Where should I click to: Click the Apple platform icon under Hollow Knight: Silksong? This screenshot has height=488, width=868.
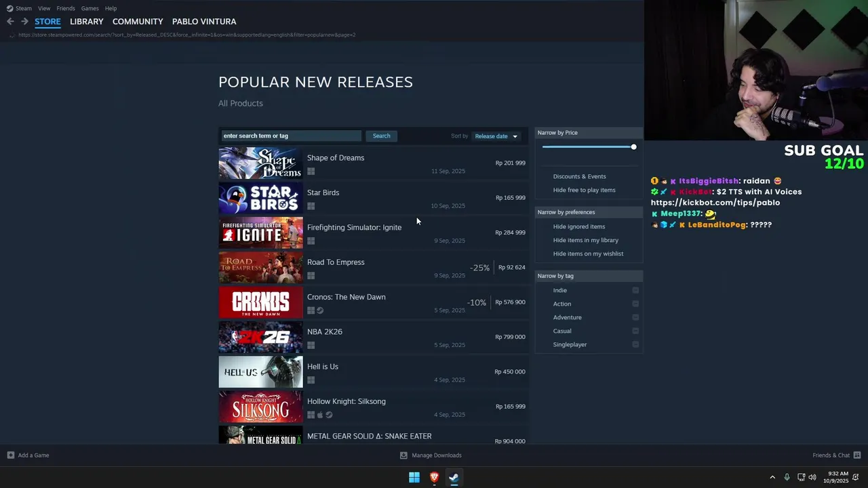(320, 415)
